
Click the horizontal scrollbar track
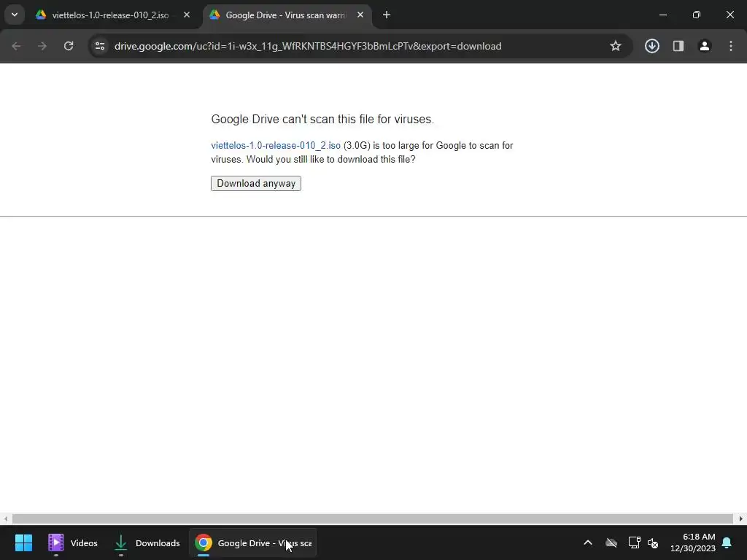click(373, 518)
